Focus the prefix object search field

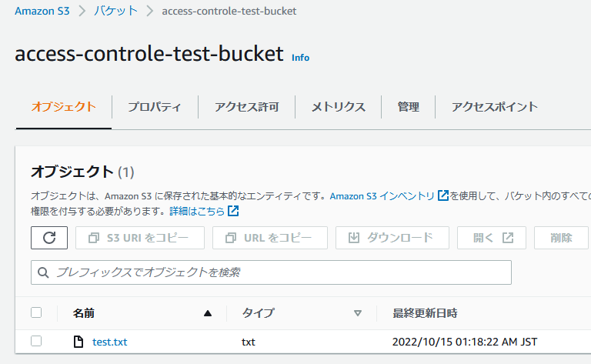point(277,272)
